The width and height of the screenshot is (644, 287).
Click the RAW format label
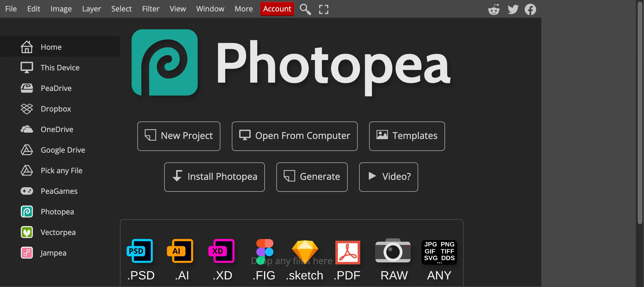click(394, 275)
